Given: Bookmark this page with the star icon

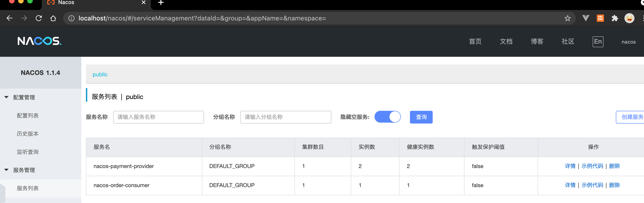Looking at the screenshot, I should [567, 18].
